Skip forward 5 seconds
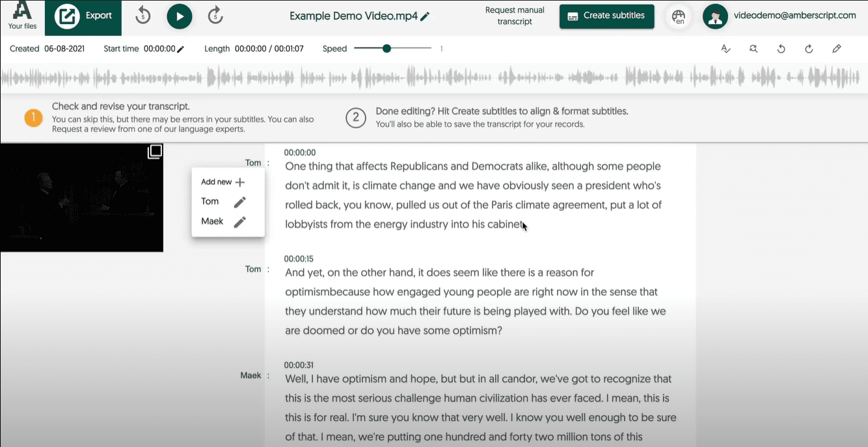 215,16
